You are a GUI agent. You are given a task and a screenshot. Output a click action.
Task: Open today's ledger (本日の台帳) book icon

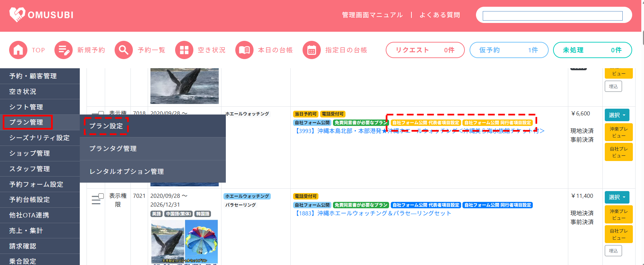(244, 50)
